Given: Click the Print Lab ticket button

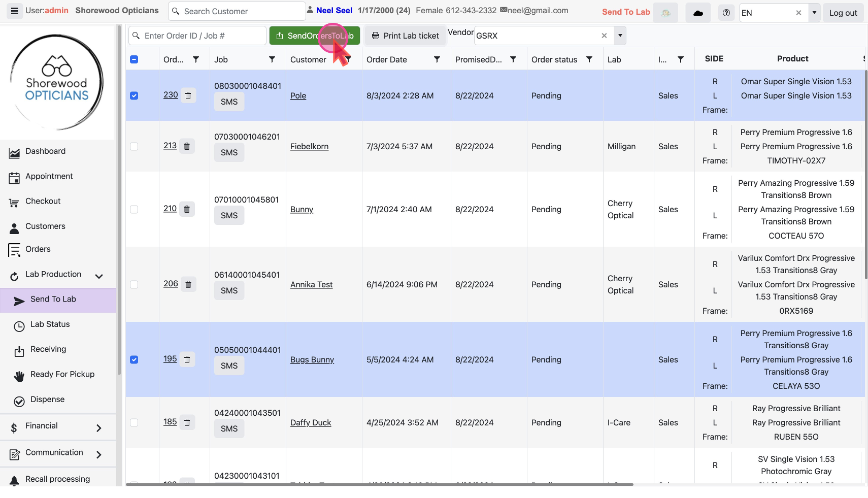Looking at the screenshot, I should point(405,36).
